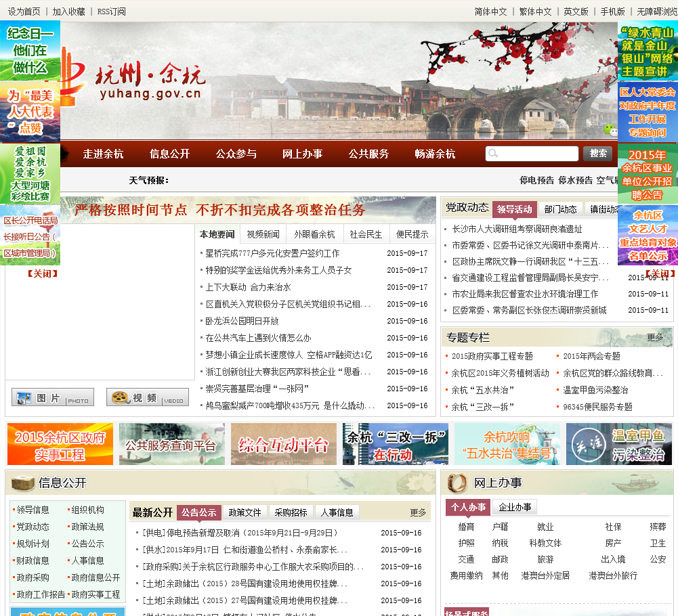Screen dimensions: 678x616
Task: Click 更多 next to 人事信息 tab
Action: [418, 512]
